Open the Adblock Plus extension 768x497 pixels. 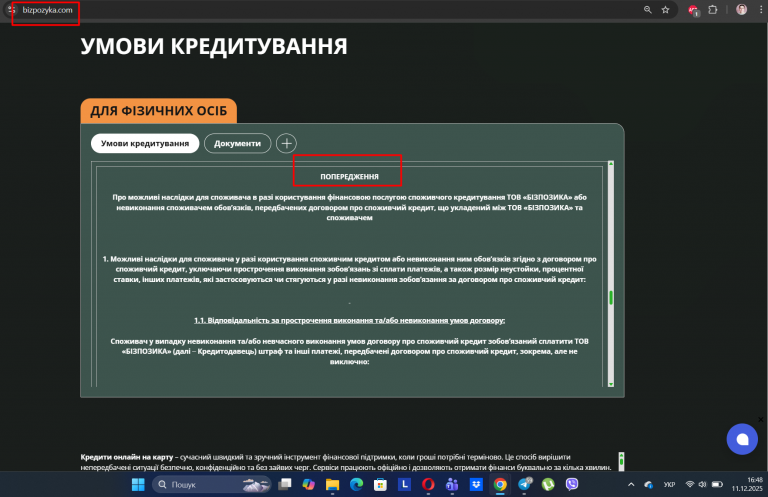693,10
